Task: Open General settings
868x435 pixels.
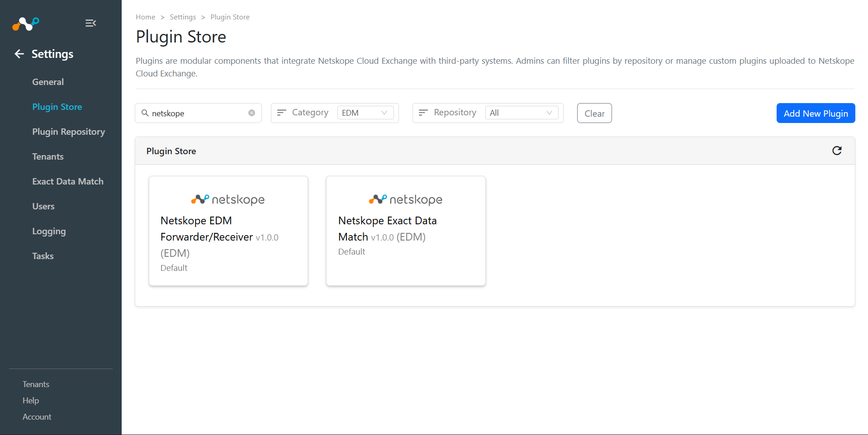Action: [48, 82]
